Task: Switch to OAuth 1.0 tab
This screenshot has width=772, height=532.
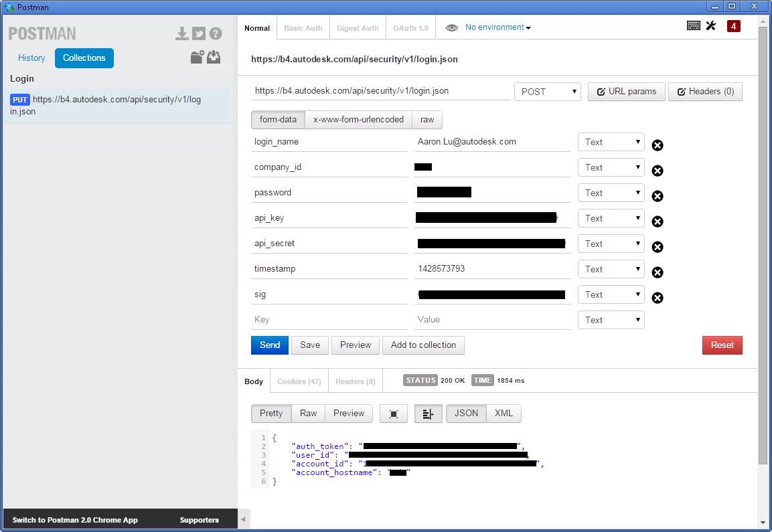Action: click(x=410, y=28)
